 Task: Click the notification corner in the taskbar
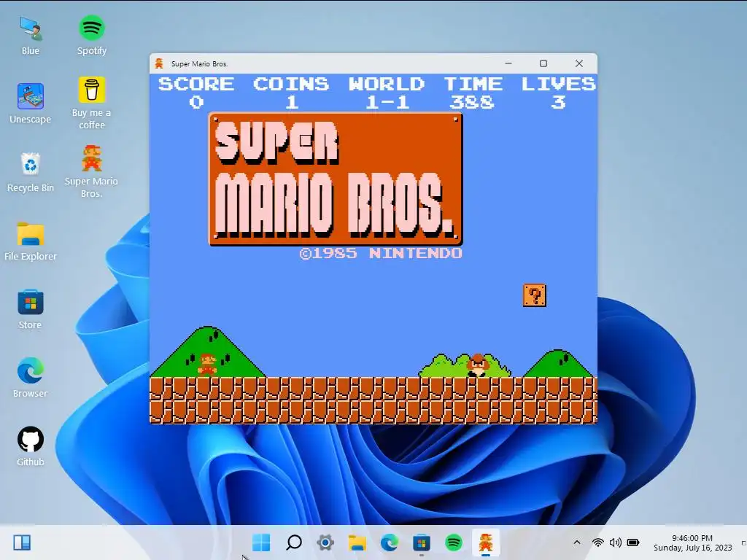[743, 542]
